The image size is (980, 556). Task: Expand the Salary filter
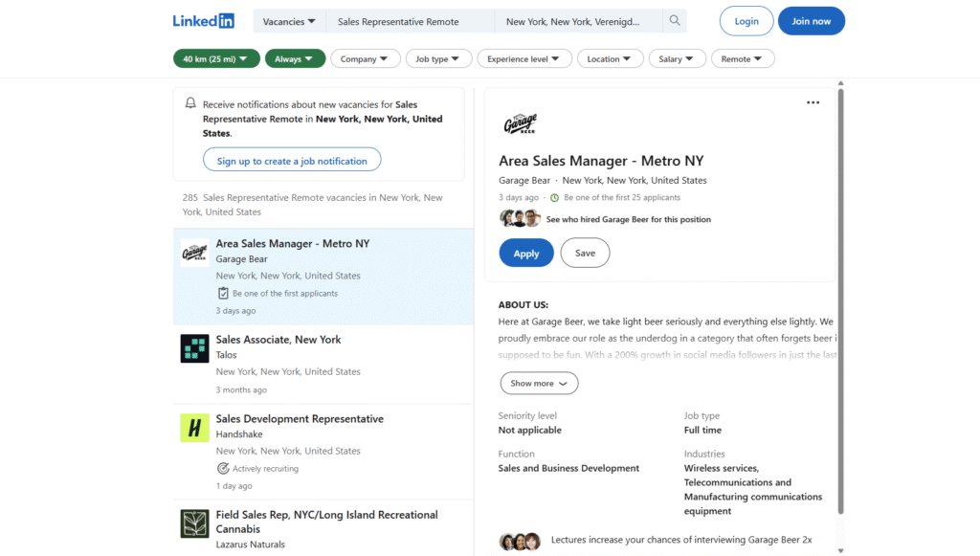point(677,58)
